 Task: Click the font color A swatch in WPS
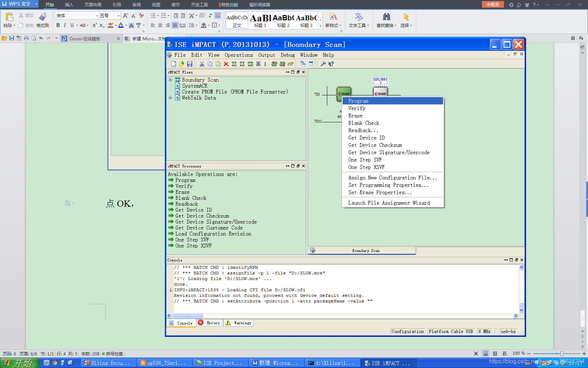pyautogui.click(x=121, y=25)
